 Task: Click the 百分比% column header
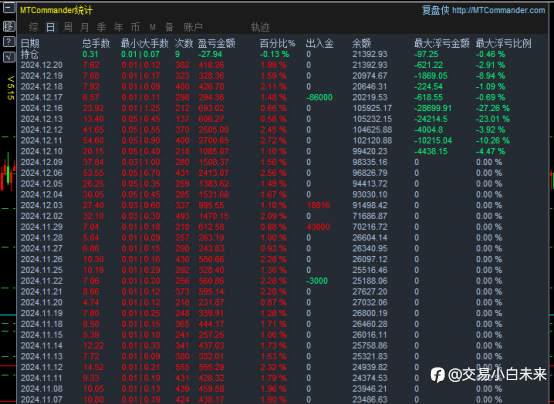[x=278, y=43]
